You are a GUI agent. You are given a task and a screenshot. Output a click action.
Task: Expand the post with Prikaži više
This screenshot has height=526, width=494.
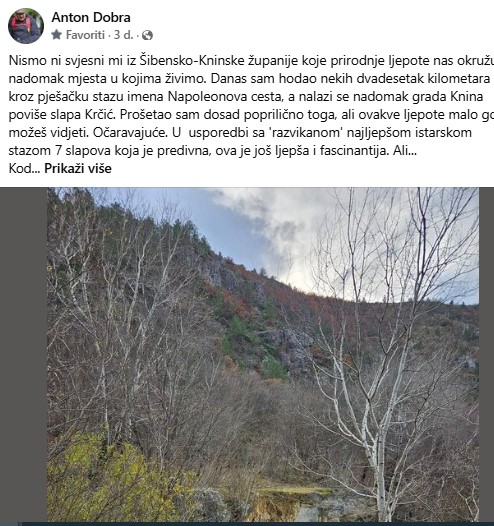click(78, 168)
